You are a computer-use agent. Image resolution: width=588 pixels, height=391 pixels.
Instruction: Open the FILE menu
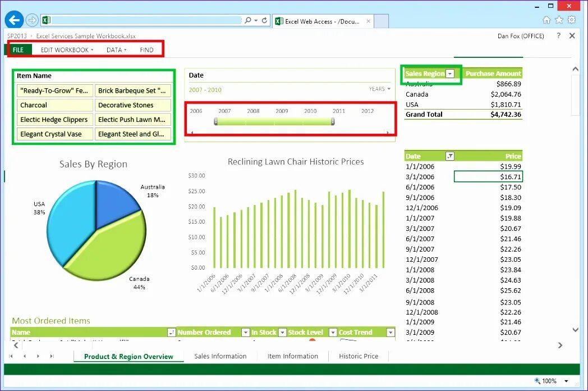tap(18, 49)
